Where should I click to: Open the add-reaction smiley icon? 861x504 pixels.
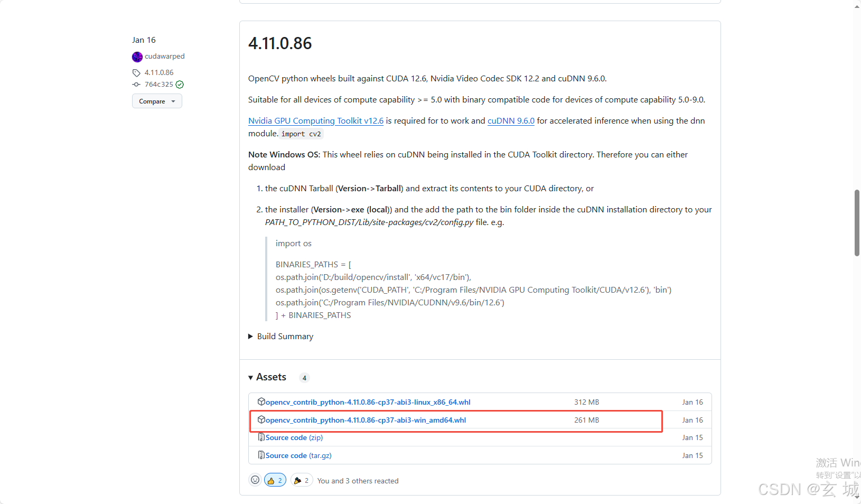coord(255,480)
